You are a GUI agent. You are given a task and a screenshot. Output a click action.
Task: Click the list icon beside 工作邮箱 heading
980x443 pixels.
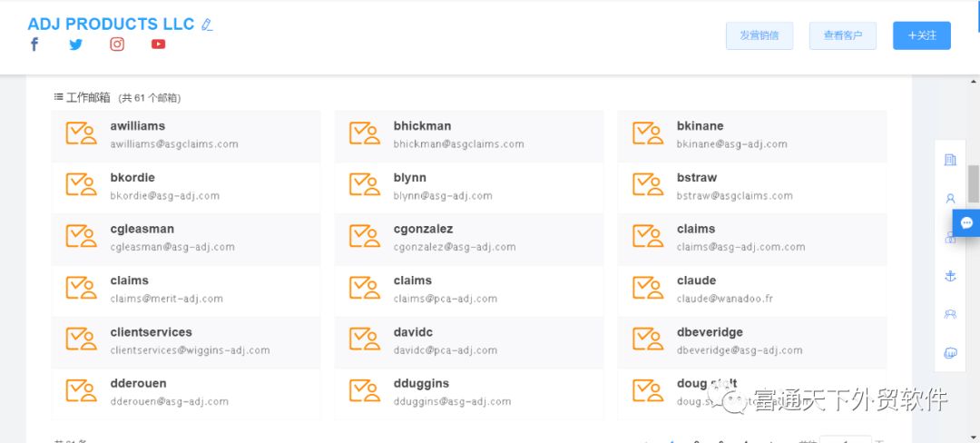[58, 97]
